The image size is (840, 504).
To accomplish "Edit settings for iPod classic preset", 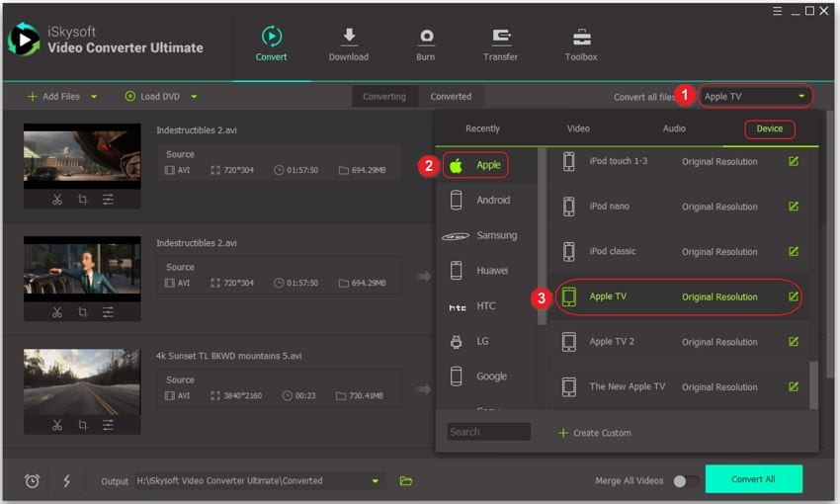I will click(x=794, y=251).
